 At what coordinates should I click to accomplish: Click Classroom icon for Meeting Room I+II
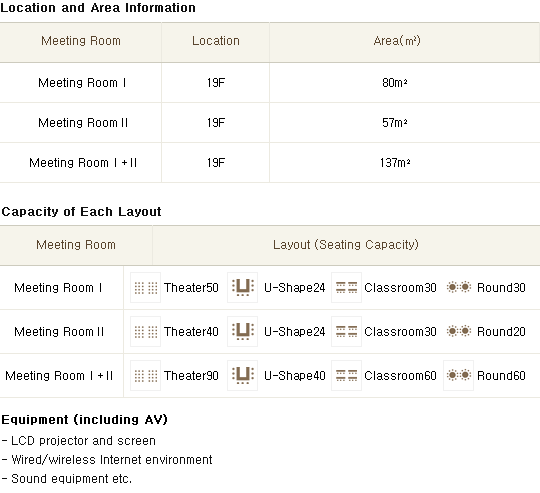pyautogui.click(x=346, y=376)
